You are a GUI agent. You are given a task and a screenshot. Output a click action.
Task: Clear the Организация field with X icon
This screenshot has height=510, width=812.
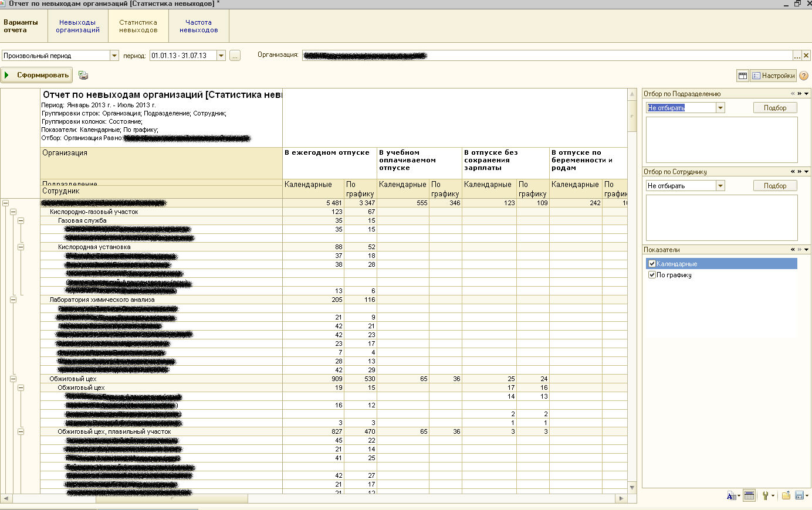pyautogui.click(x=806, y=56)
